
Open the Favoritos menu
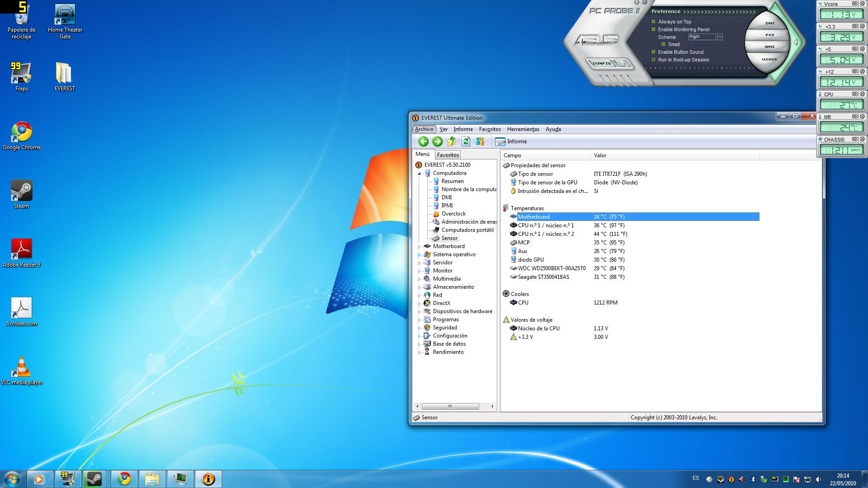point(490,129)
